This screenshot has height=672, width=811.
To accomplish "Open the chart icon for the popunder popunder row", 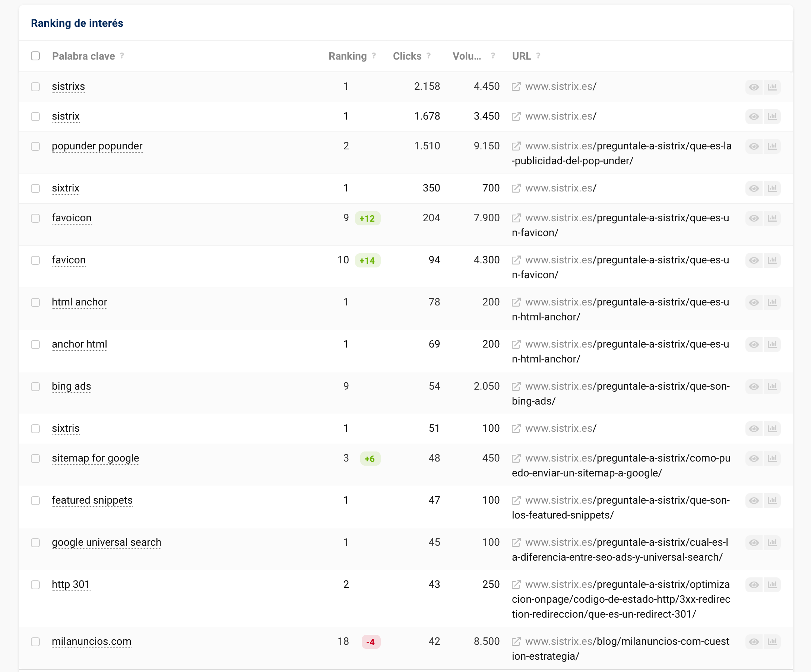I will tap(772, 146).
